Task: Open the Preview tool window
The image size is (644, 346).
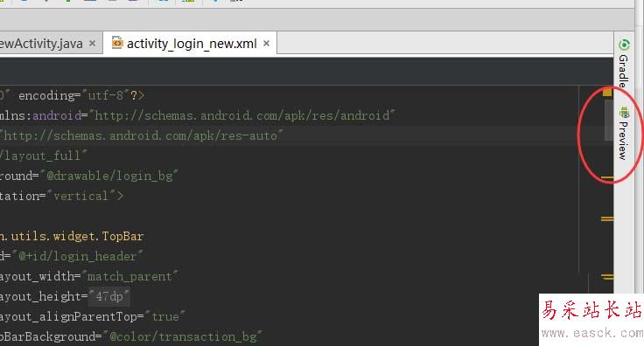Action: [x=624, y=133]
